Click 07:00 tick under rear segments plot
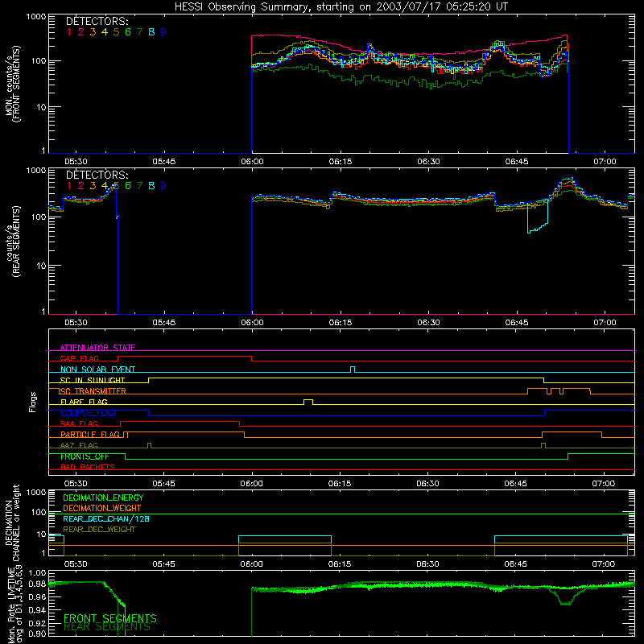Image resolution: width=644 pixels, height=644 pixels. coord(605,323)
